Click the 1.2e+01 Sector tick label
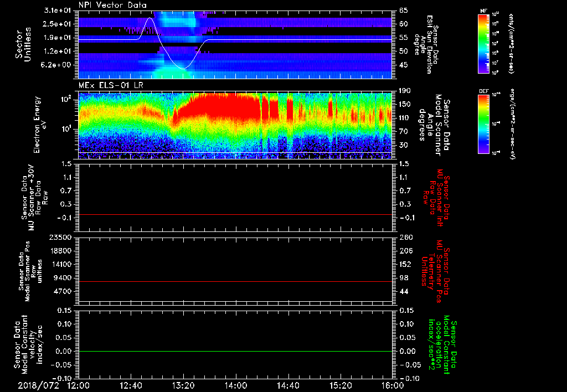This screenshot has width=567, height=392. [58, 51]
